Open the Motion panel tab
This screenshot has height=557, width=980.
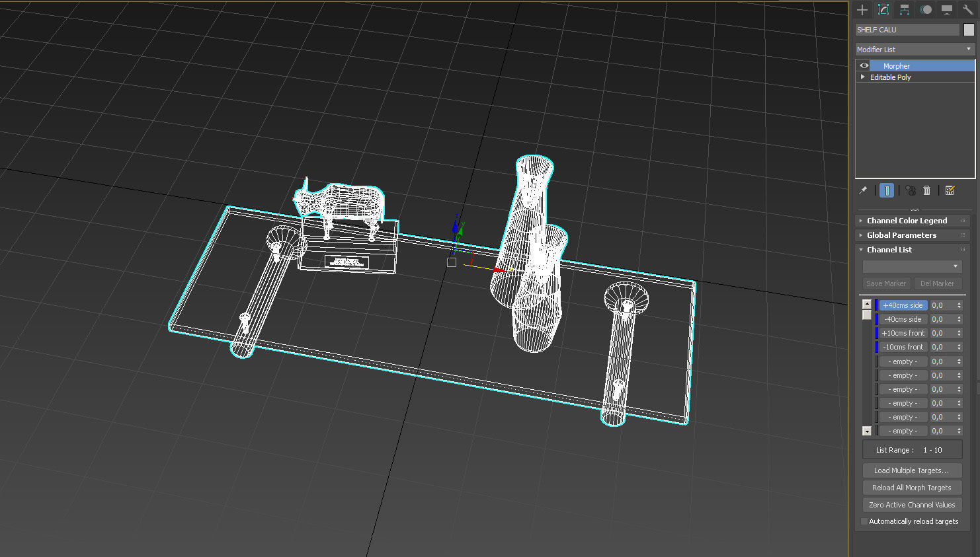(x=926, y=9)
